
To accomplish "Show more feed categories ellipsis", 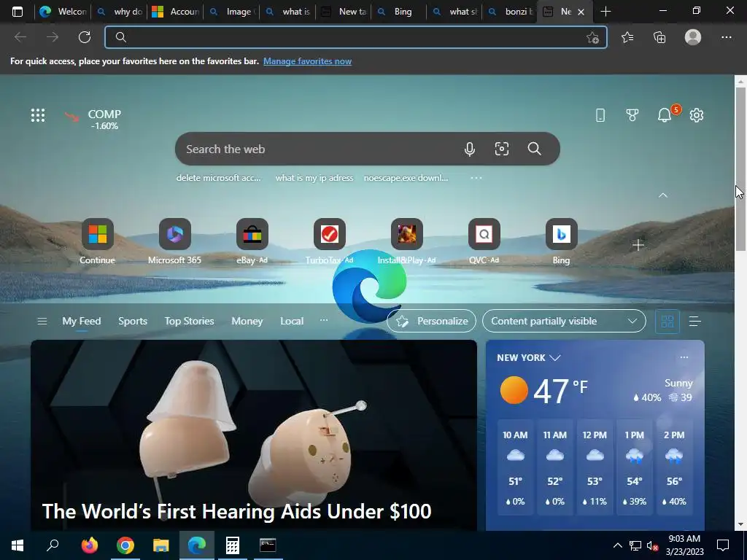I will click(324, 320).
